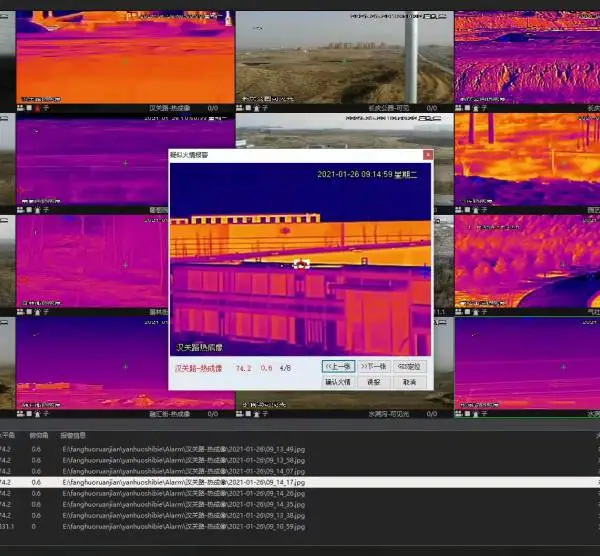600x556 pixels.
Task: Click the bell icon under the top-right thermal tile
Action: tap(476, 108)
